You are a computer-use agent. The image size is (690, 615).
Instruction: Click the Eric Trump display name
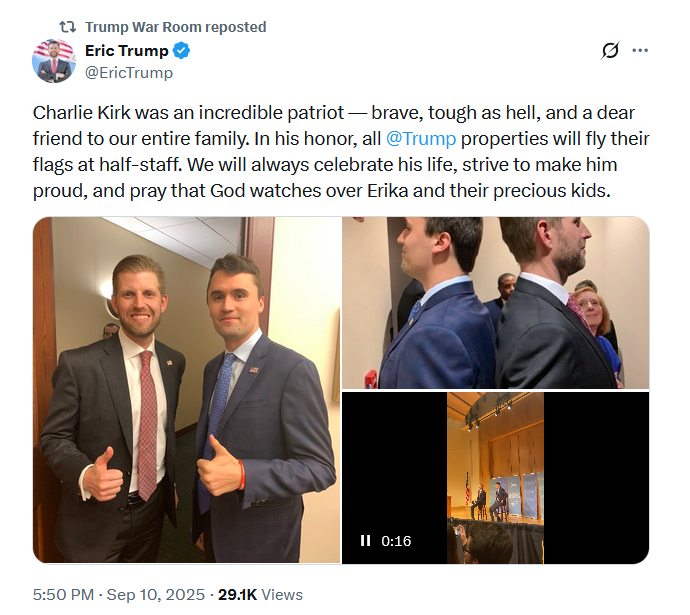(x=127, y=51)
